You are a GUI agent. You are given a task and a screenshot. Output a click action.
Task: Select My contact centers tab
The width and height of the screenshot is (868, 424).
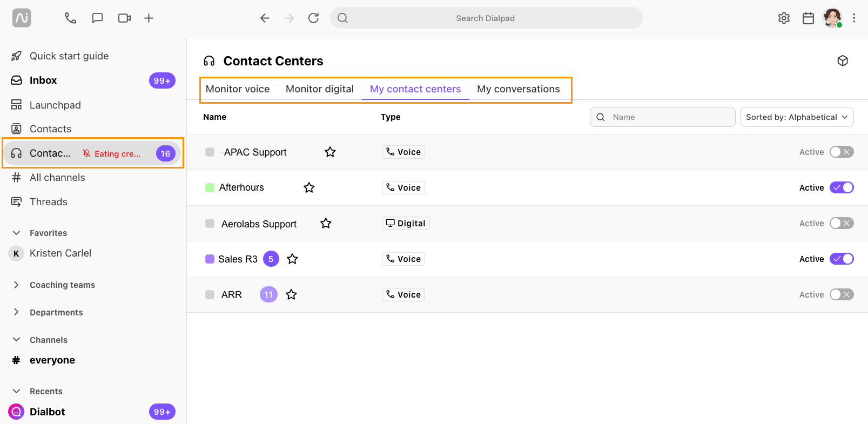415,89
